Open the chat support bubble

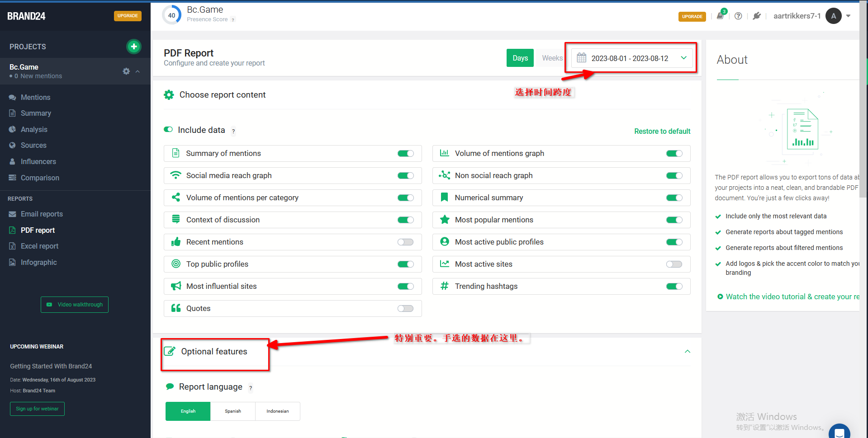click(x=840, y=433)
